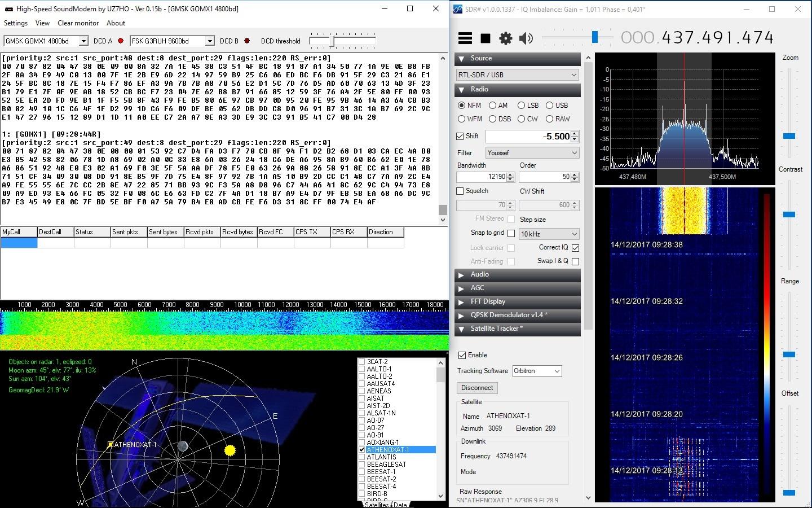Open the SDR# hamburger menu
The image size is (812, 508).
(465, 38)
